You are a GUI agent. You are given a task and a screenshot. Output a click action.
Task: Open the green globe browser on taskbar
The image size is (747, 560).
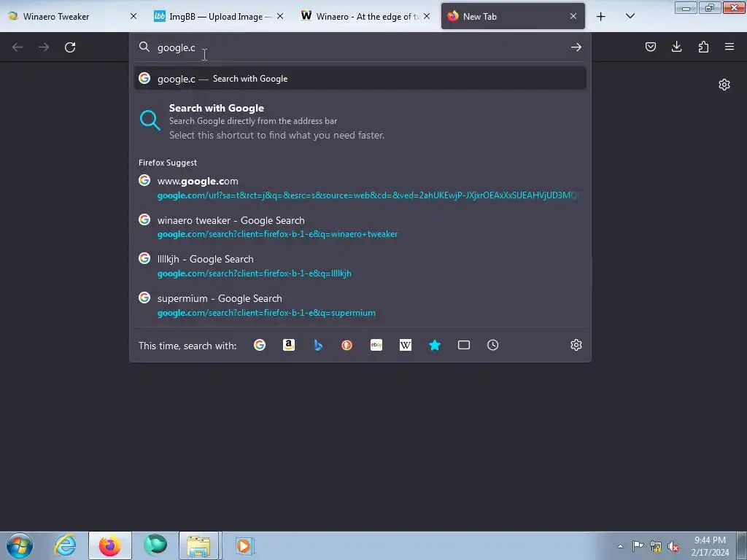coord(155,545)
